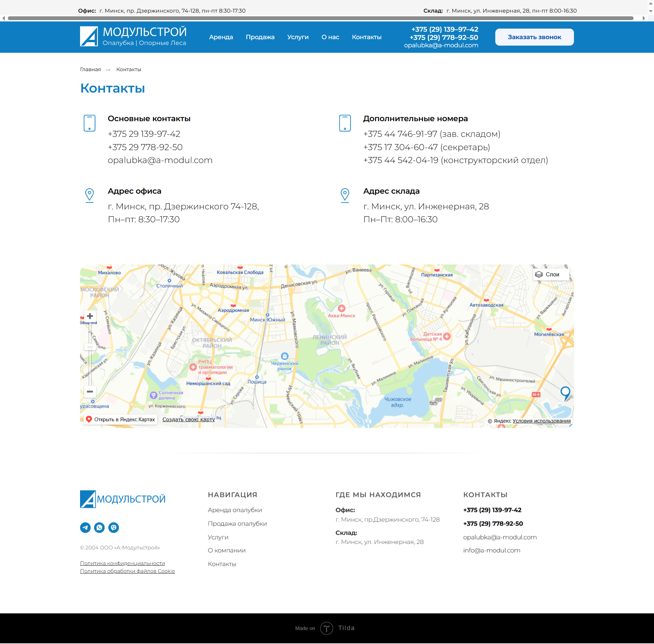Zoom in the map with plus button
Image resolution: width=654 pixels, height=644 pixels.
[90, 316]
